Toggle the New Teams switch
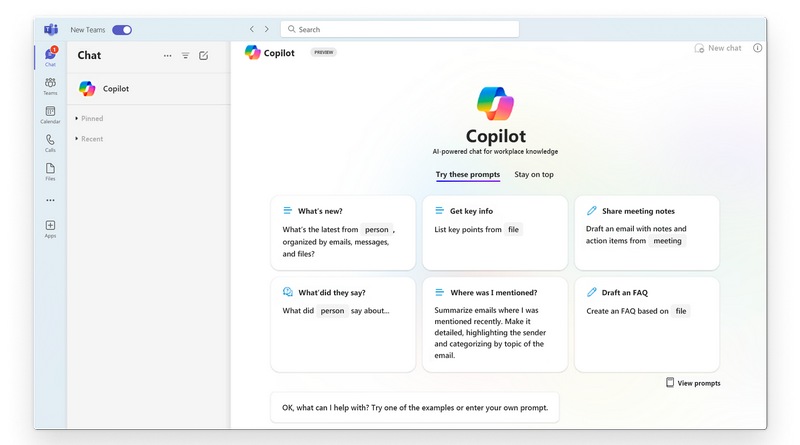 tap(122, 30)
